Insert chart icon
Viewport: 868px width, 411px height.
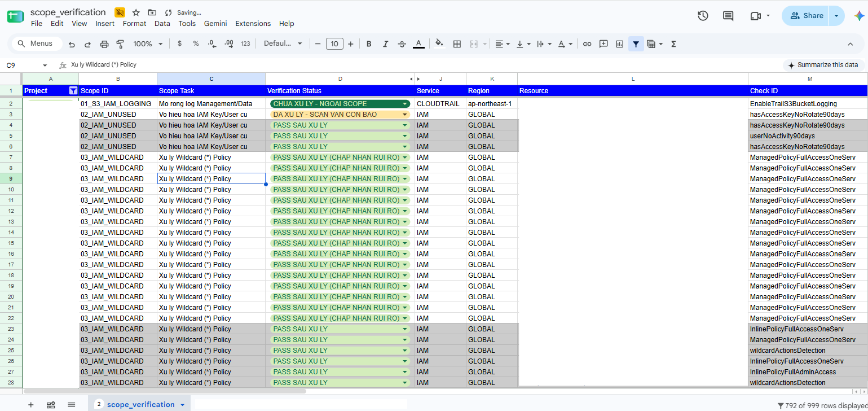coord(619,43)
